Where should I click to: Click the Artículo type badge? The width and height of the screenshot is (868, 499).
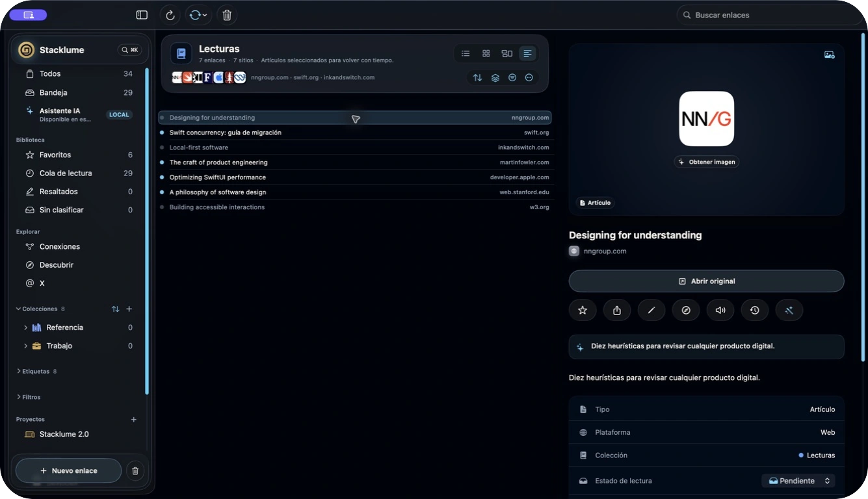point(595,203)
